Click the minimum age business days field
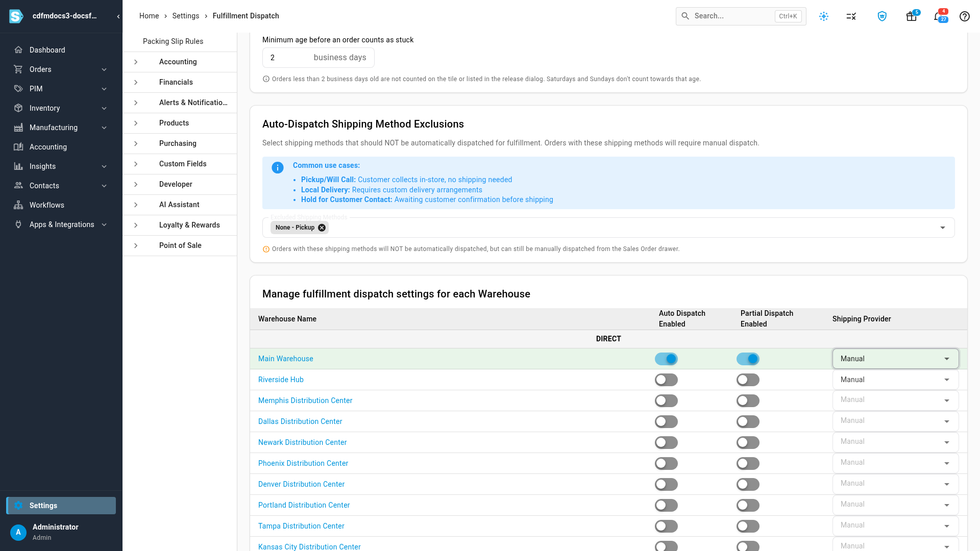Image resolution: width=980 pixels, height=551 pixels. tap(318, 58)
